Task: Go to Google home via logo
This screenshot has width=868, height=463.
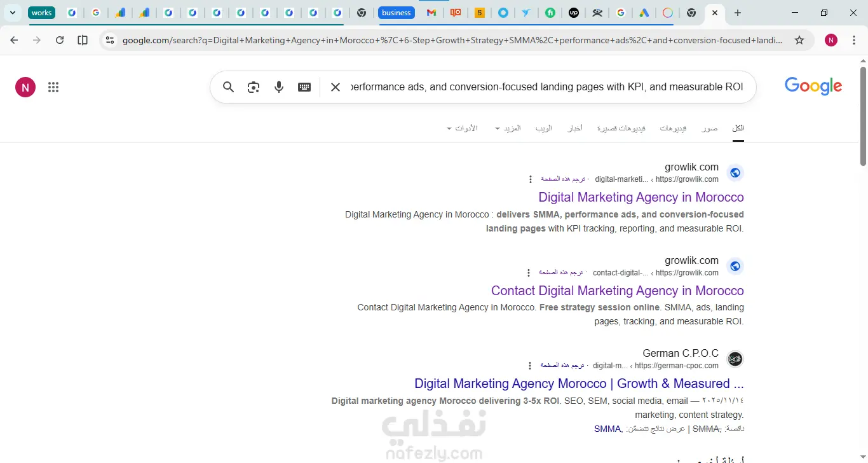Action: (x=813, y=86)
